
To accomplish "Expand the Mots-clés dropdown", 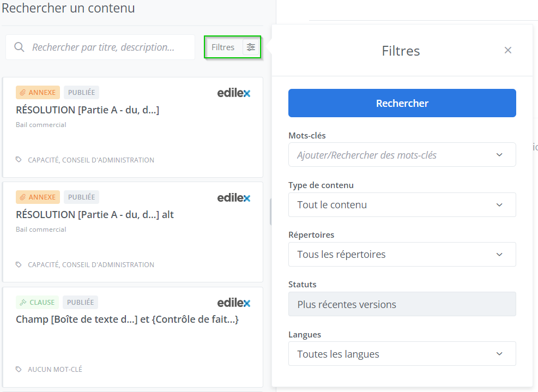I will coord(402,155).
